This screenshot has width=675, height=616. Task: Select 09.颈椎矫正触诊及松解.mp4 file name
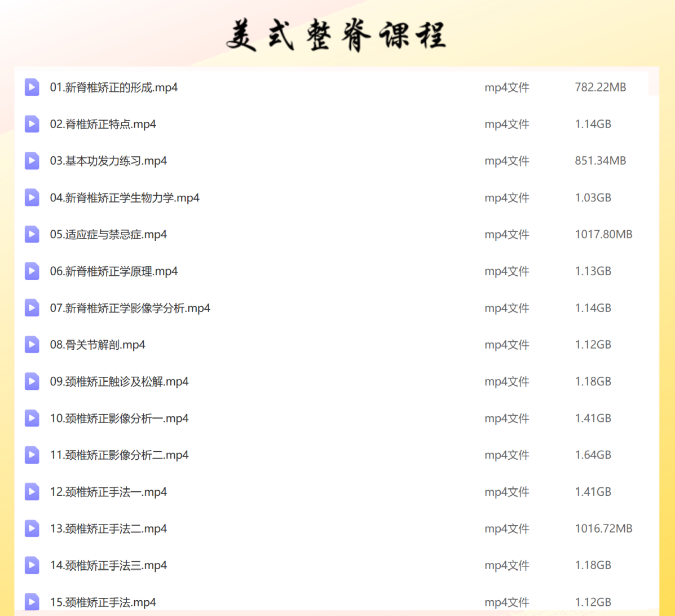click(120, 381)
